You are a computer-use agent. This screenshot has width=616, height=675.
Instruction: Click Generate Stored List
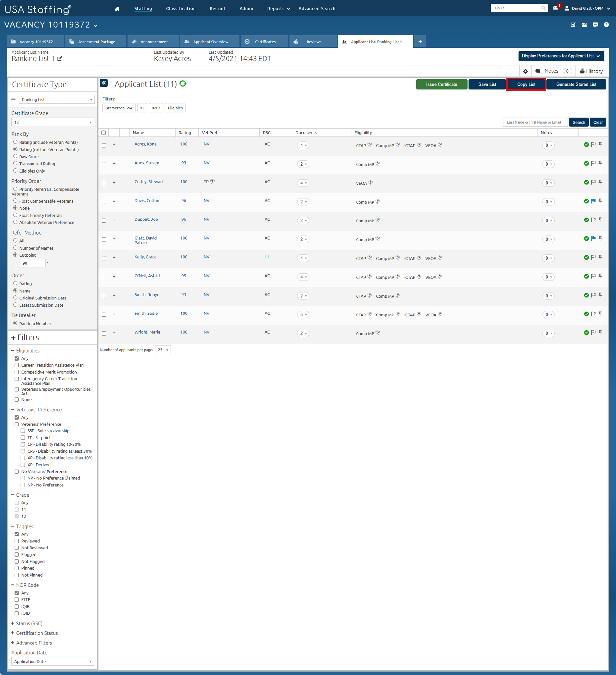(576, 84)
